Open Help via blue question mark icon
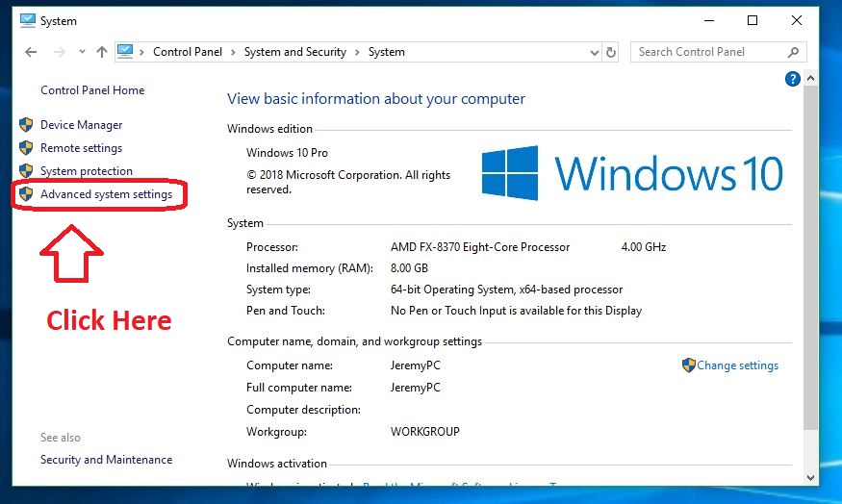 [x=793, y=79]
